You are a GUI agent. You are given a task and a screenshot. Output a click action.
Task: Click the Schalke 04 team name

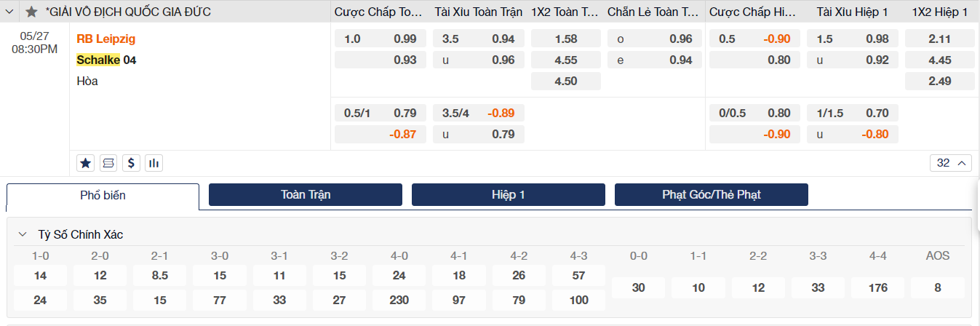coord(106,60)
